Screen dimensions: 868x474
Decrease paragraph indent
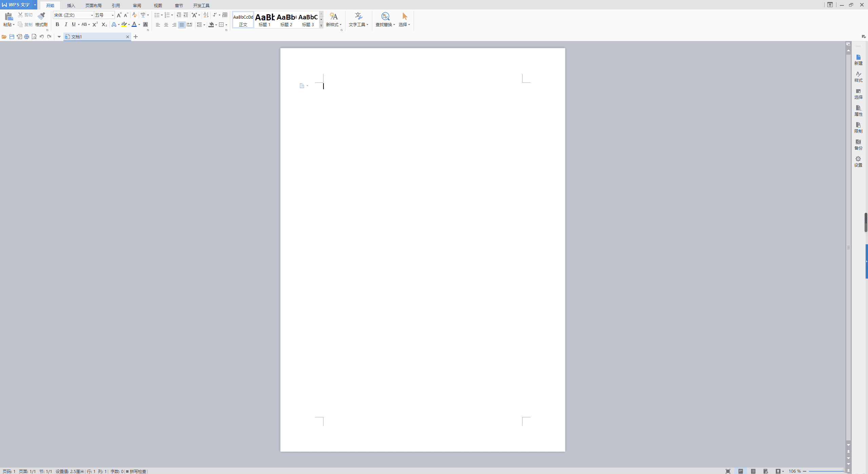click(179, 15)
